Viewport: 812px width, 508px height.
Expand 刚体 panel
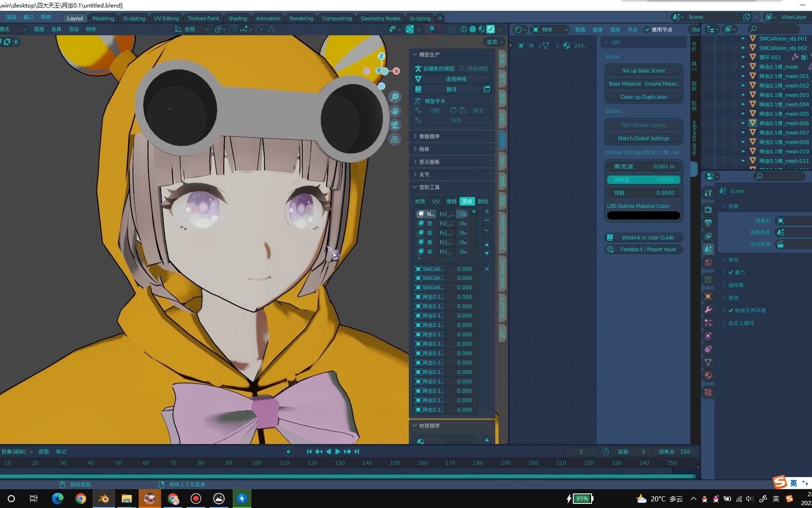(x=453, y=149)
